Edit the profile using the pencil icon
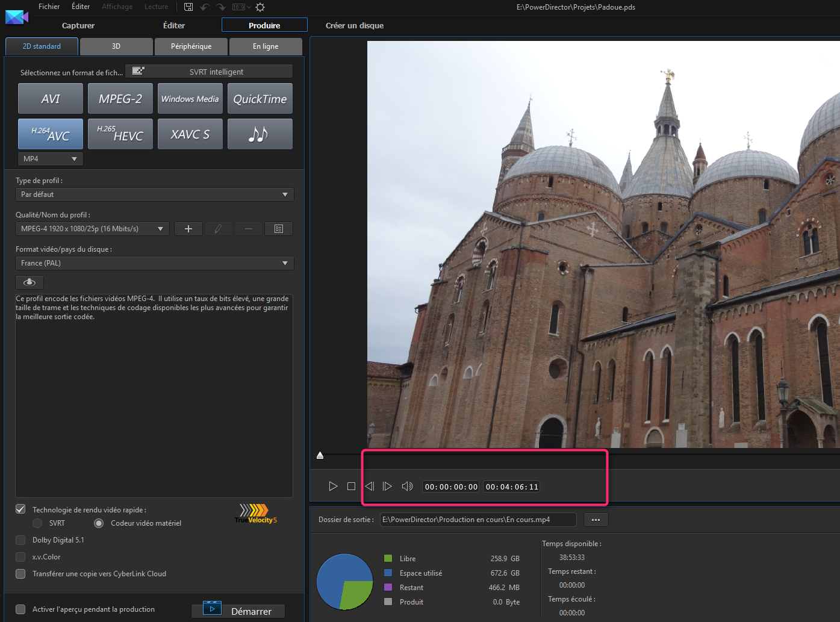 [218, 229]
